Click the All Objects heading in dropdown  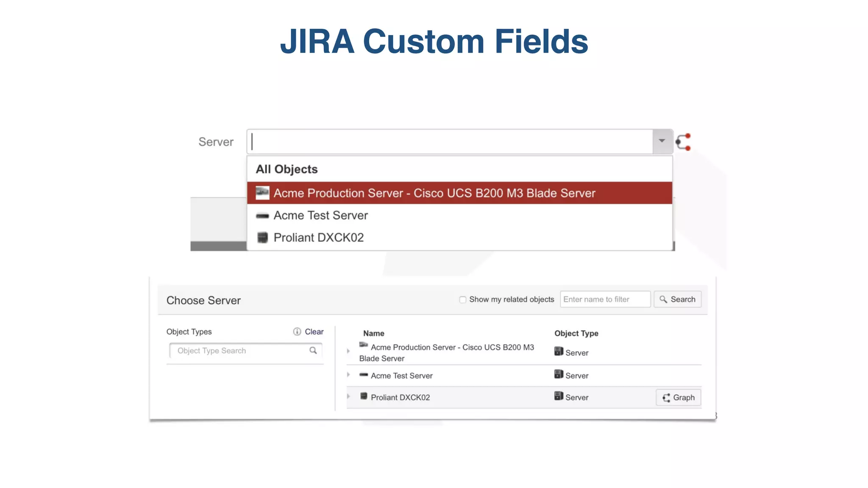click(x=287, y=169)
